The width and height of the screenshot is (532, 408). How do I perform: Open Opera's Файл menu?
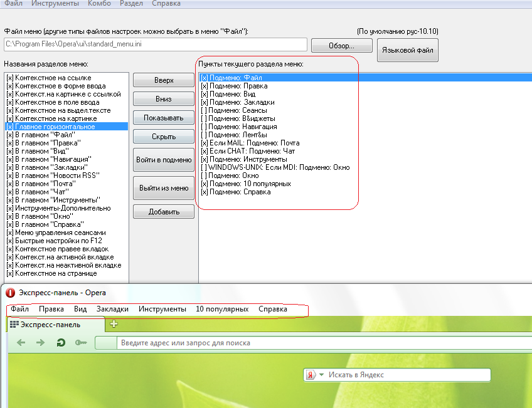(x=19, y=309)
